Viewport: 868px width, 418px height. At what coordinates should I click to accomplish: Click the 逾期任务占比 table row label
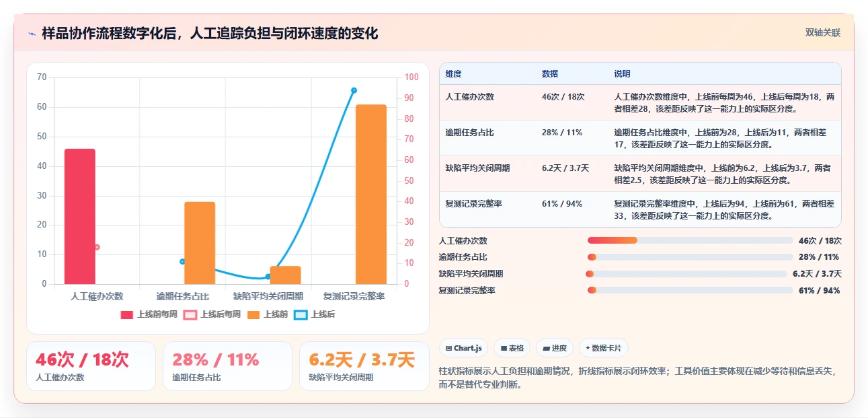point(469,133)
